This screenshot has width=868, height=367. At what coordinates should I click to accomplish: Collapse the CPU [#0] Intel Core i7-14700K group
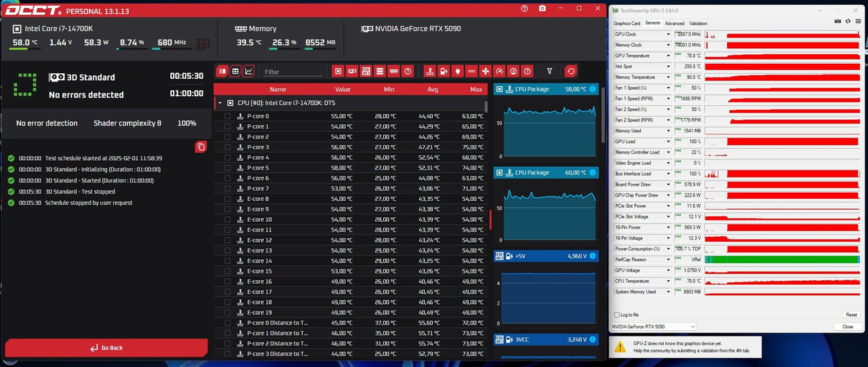click(x=219, y=103)
